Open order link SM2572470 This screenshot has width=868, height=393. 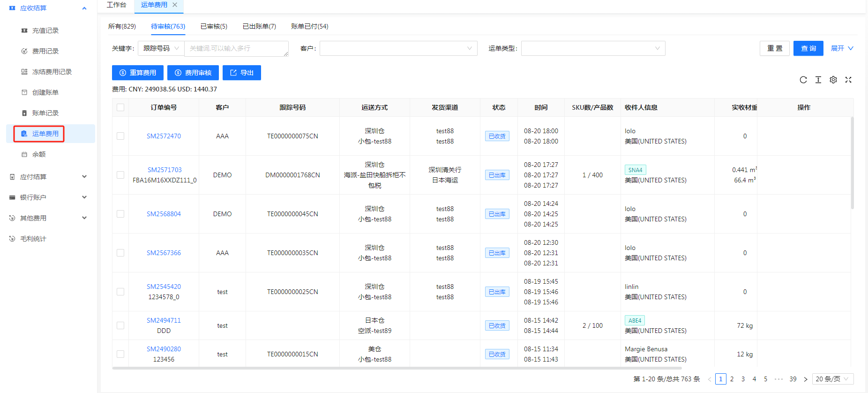point(164,136)
